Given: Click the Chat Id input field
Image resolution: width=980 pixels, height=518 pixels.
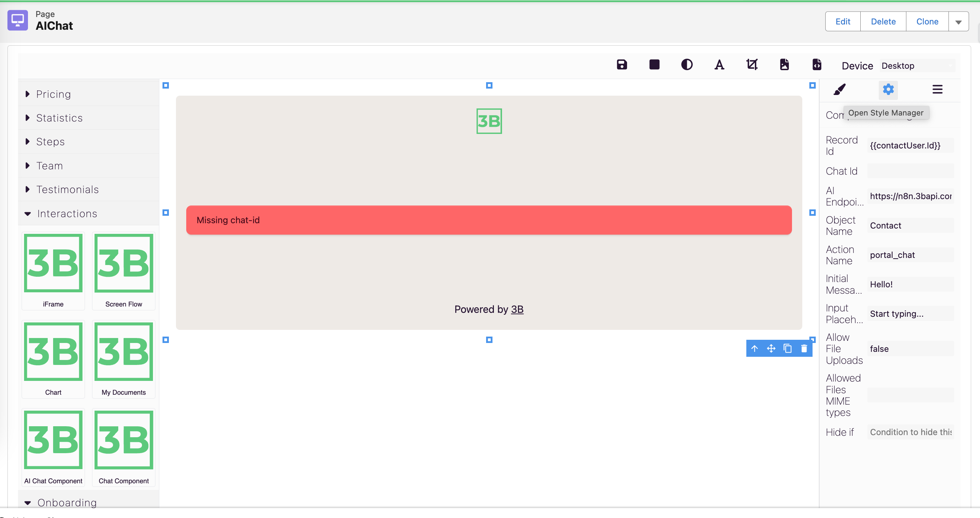Looking at the screenshot, I should point(910,171).
